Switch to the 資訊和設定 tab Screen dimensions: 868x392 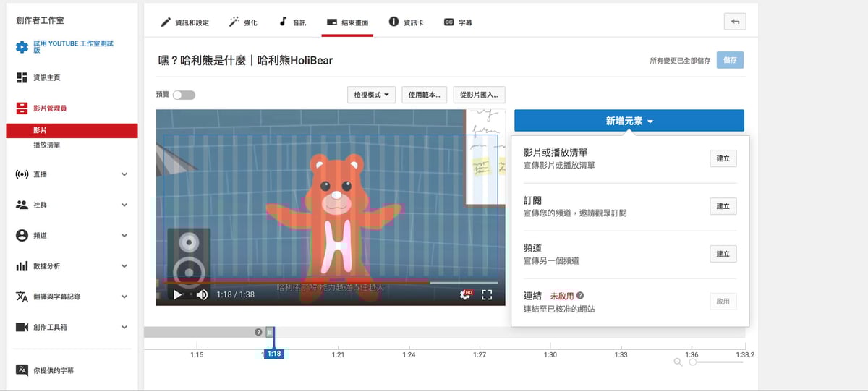pos(185,22)
